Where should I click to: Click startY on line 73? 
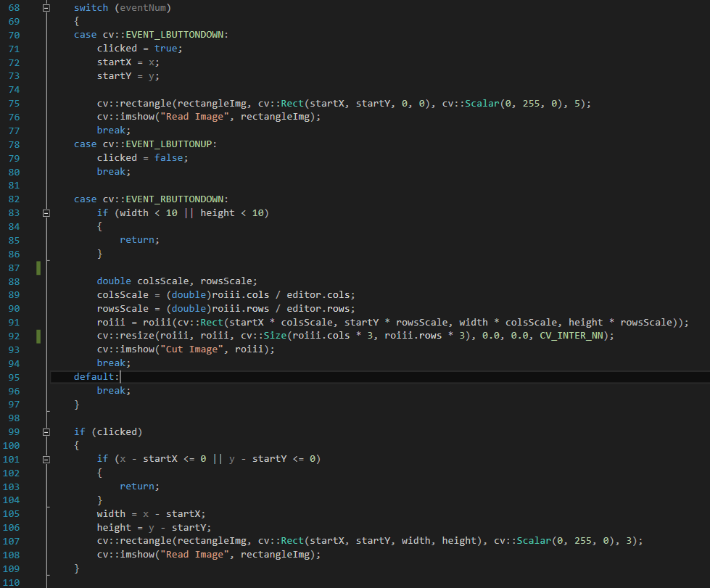coord(114,76)
